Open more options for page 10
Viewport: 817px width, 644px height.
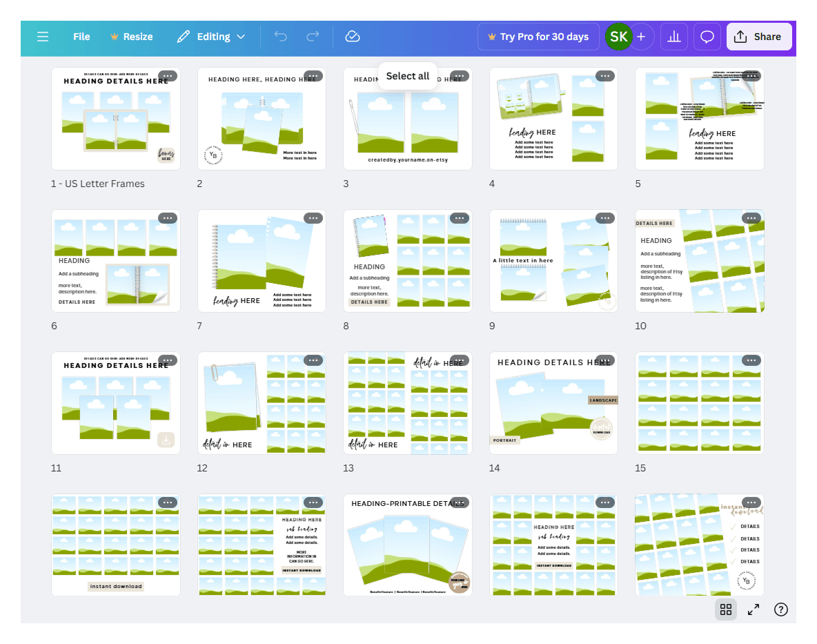[x=751, y=218]
